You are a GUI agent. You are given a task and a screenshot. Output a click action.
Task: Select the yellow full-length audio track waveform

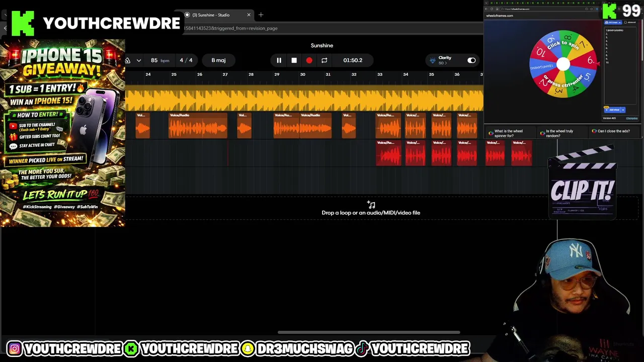[304, 98]
